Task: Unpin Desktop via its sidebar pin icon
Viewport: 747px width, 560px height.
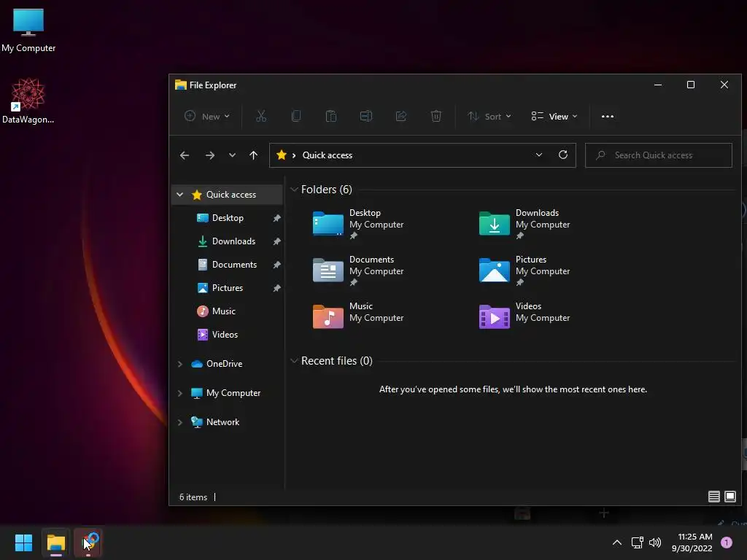Action: (276, 218)
